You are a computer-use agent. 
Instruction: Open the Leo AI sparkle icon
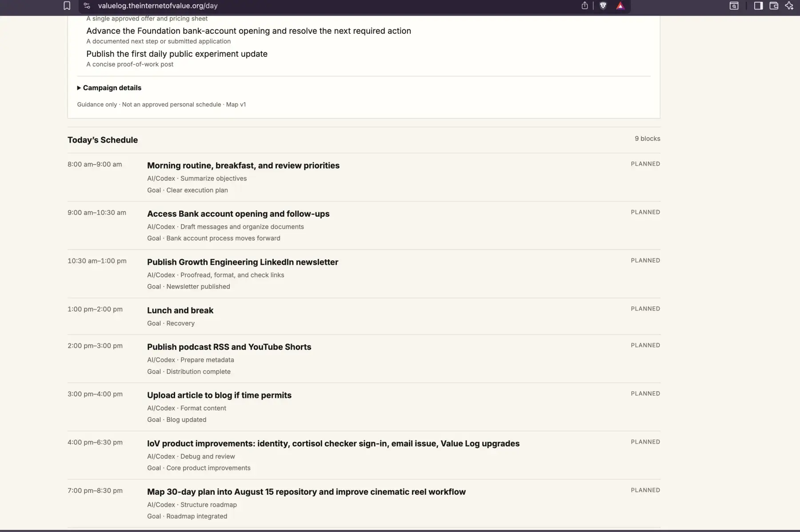click(789, 6)
